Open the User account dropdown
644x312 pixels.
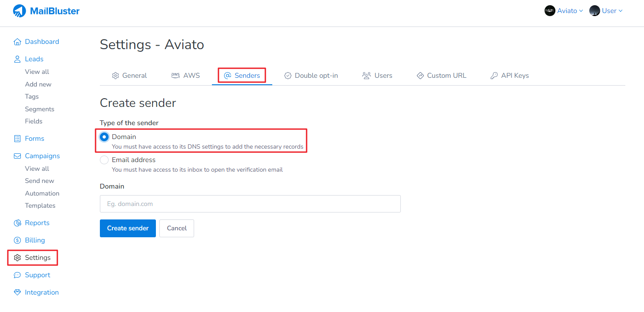(606, 11)
